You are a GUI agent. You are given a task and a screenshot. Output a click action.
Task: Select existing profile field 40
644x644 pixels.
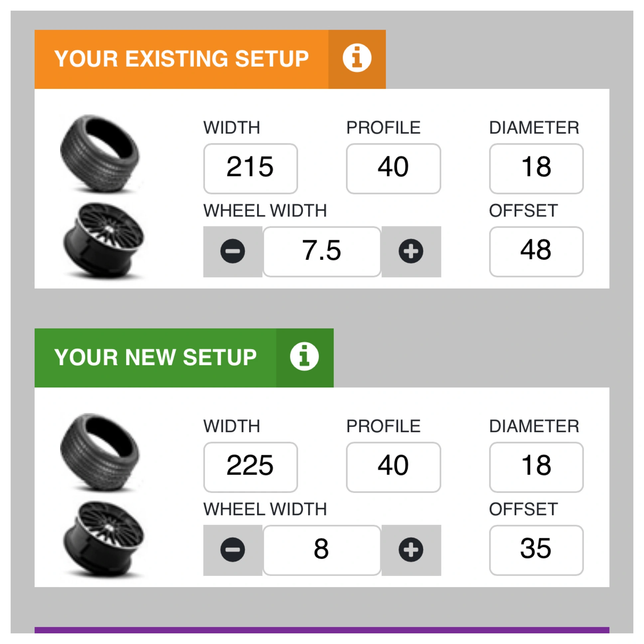[393, 169]
